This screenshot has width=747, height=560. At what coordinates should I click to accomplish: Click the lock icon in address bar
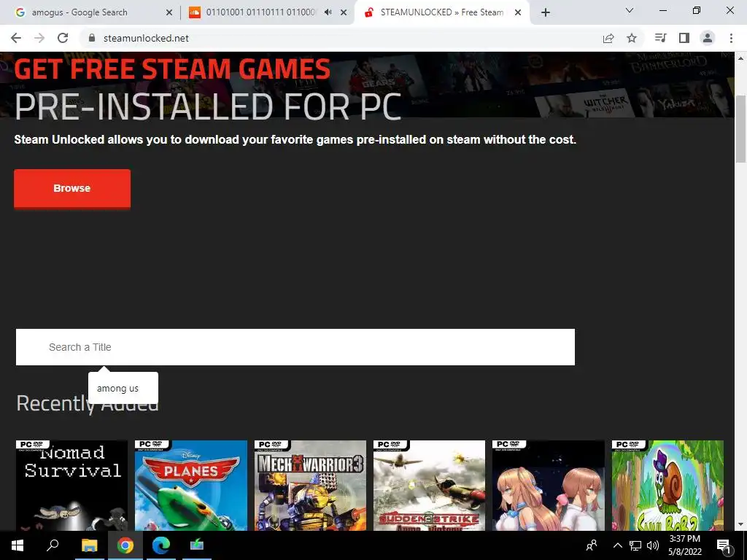(92, 38)
